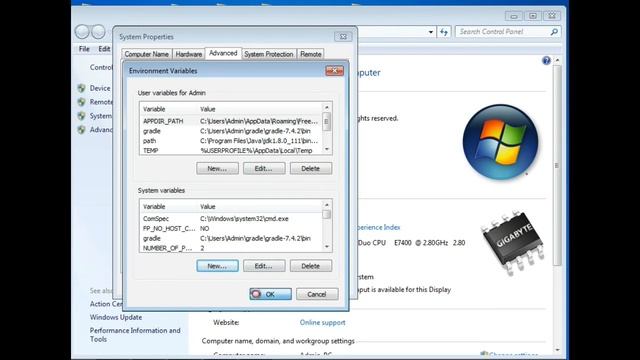Click the shield icon next to Remote

pos(82,102)
